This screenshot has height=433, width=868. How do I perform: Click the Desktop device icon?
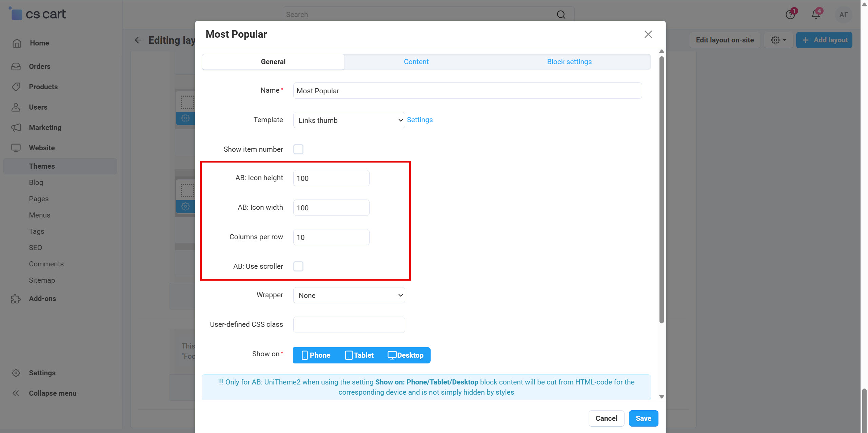click(392, 355)
